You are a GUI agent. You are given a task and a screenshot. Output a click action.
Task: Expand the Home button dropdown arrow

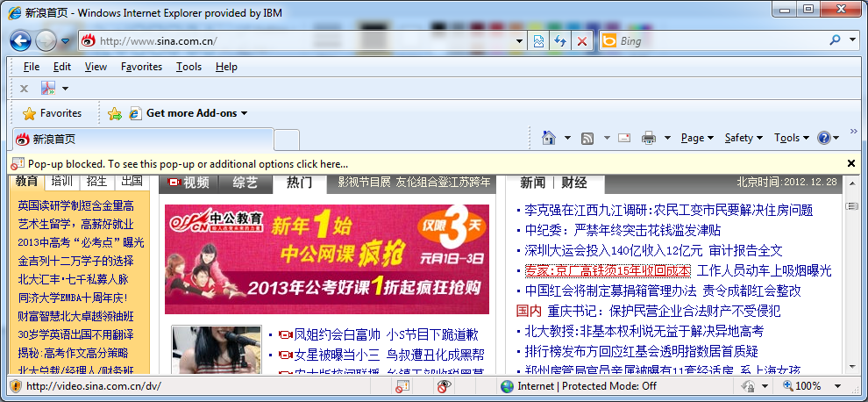pos(567,138)
